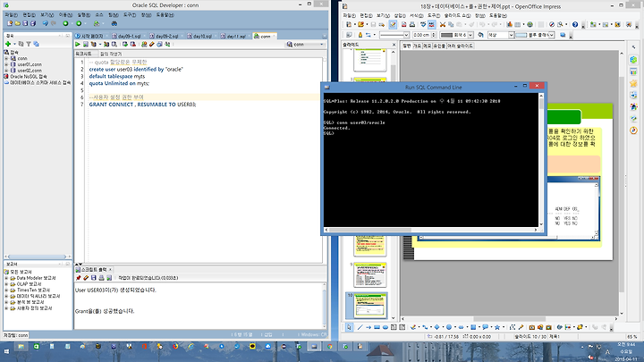Click the clear eraser icon in worksheet toolbar

click(151, 45)
